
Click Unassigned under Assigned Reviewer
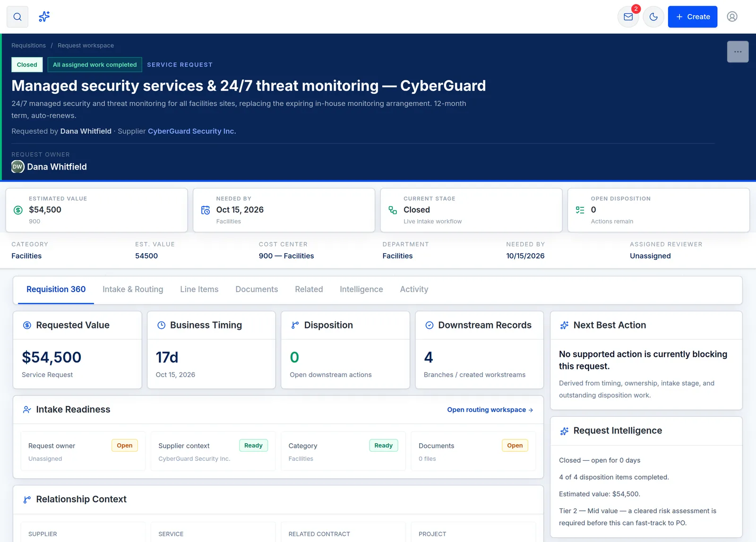pyautogui.click(x=650, y=256)
